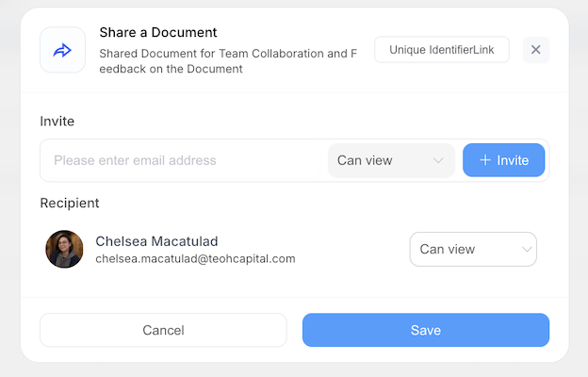Focus the email address input field
The image size is (588, 377).
(x=182, y=160)
